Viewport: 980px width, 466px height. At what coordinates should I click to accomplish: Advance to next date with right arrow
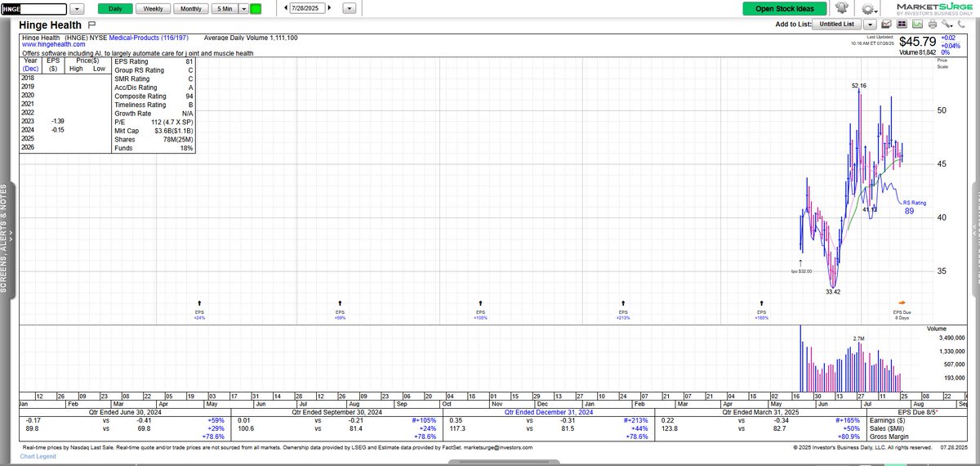[328, 8]
